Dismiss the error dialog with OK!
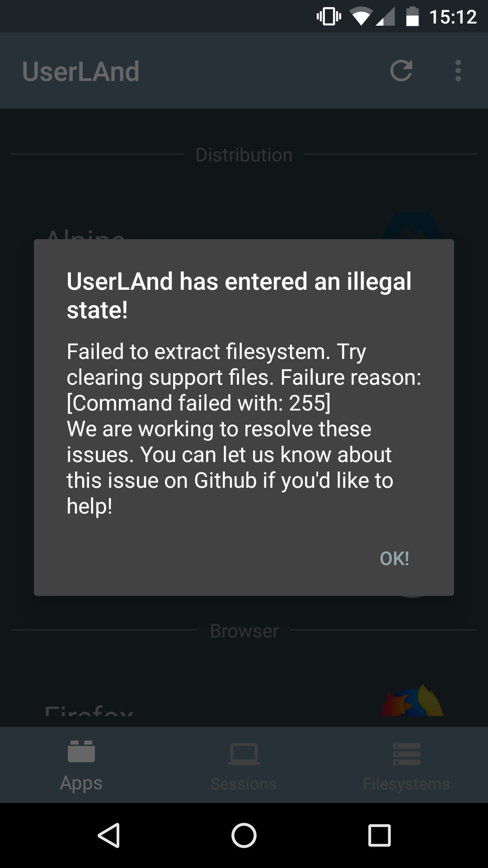Image resolution: width=488 pixels, height=868 pixels. pyautogui.click(x=393, y=559)
